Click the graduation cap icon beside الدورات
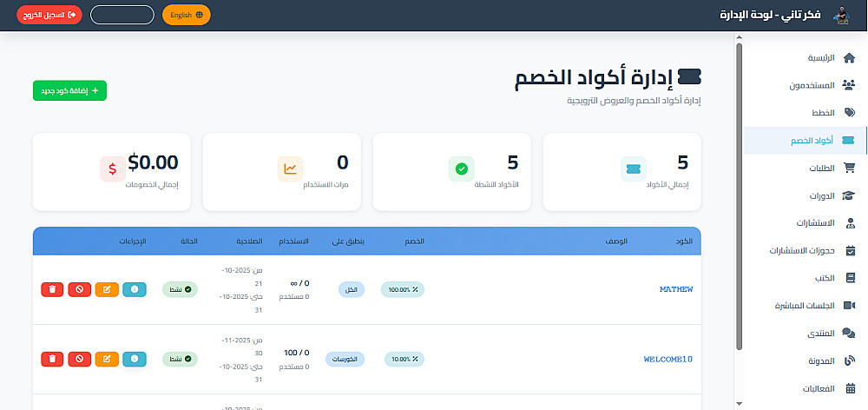Image resolution: width=868 pixels, height=410 pixels. point(849,195)
